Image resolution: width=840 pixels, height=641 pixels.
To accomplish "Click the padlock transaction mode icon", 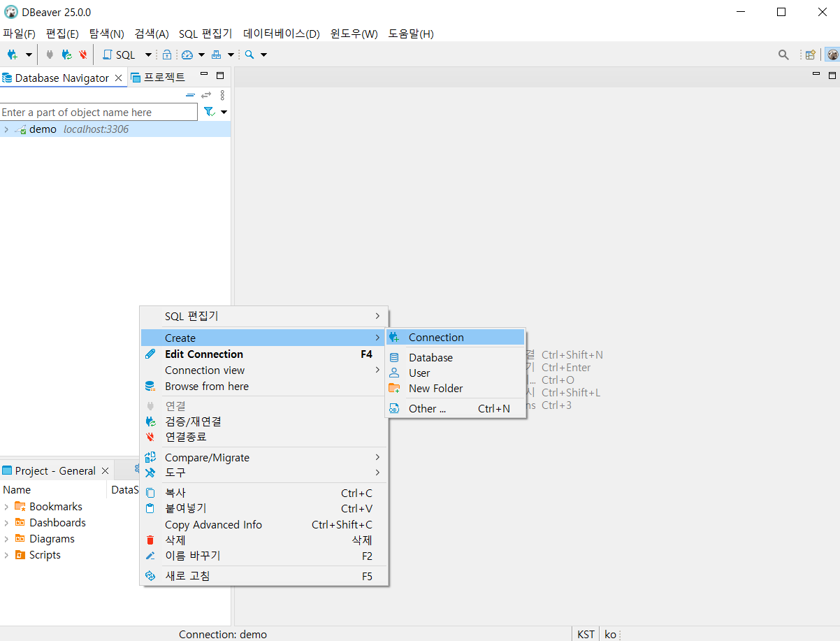I will (x=167, y=55).
